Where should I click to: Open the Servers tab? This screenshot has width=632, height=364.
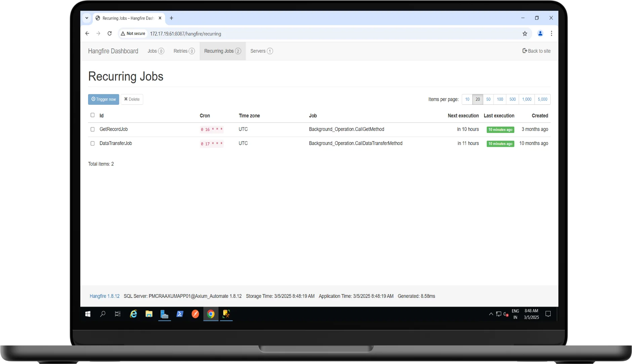click(x=262, y=51)
